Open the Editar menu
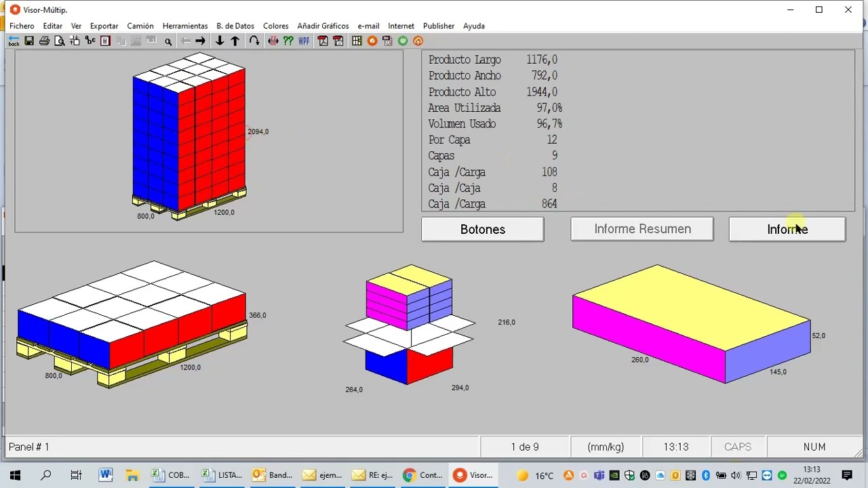The width and height of the screenshot is (868, 488). tap(52, 26)
